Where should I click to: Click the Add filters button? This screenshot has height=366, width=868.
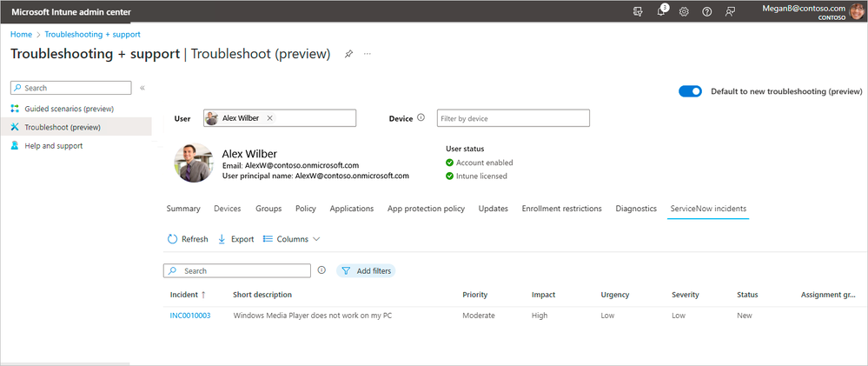pos(366,270)
